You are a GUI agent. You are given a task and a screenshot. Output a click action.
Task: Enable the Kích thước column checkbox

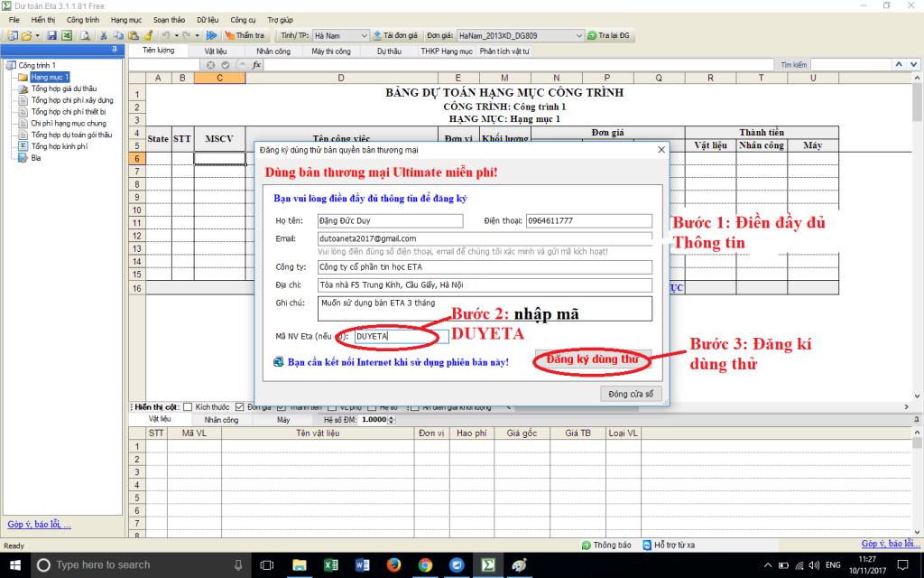188,406
